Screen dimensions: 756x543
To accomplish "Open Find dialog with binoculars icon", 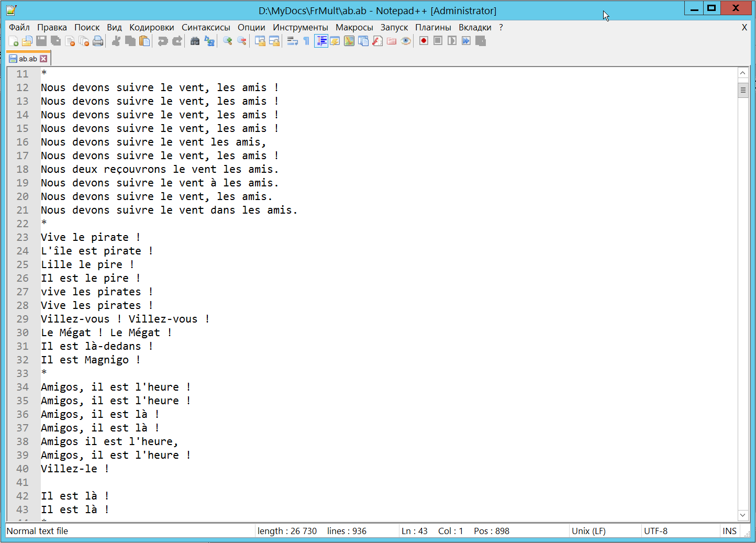I will tap(195, 41).
